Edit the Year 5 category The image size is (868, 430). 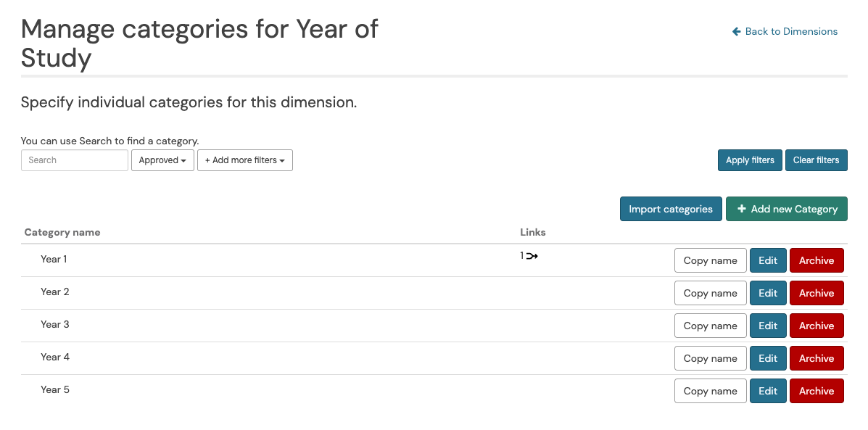point(767,390)
